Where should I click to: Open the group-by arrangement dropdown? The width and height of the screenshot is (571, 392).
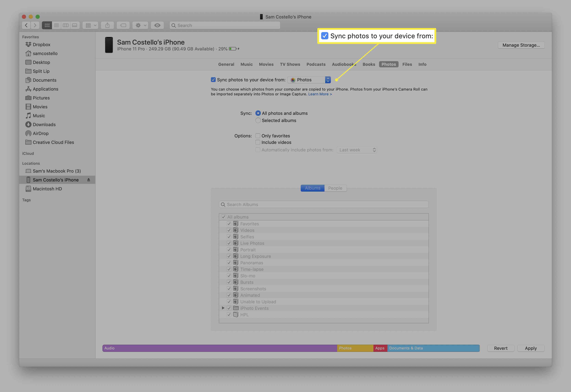point(90,25)
